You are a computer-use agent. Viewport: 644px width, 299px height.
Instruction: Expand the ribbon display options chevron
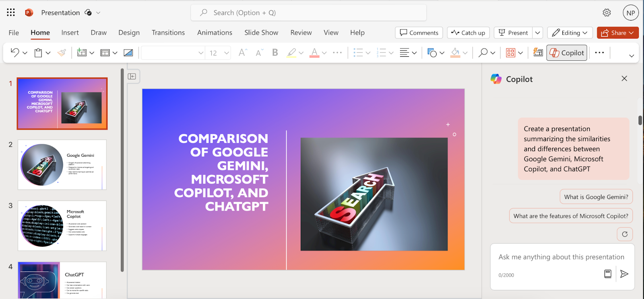tap(632, 56)
